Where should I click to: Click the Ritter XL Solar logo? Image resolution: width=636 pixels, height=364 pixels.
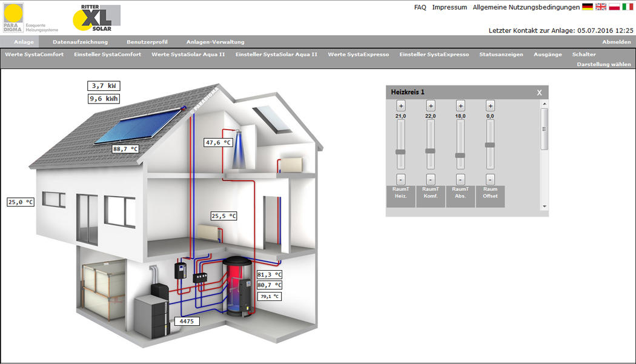(96, 18)
